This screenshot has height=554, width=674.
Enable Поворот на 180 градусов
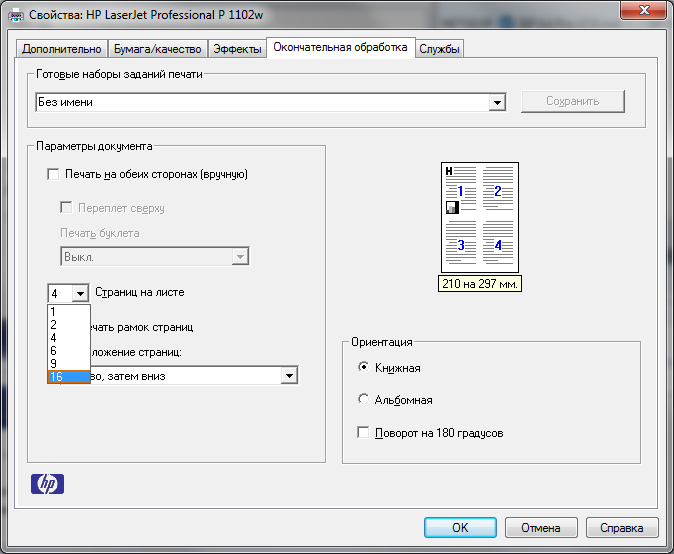pos(363,432)
